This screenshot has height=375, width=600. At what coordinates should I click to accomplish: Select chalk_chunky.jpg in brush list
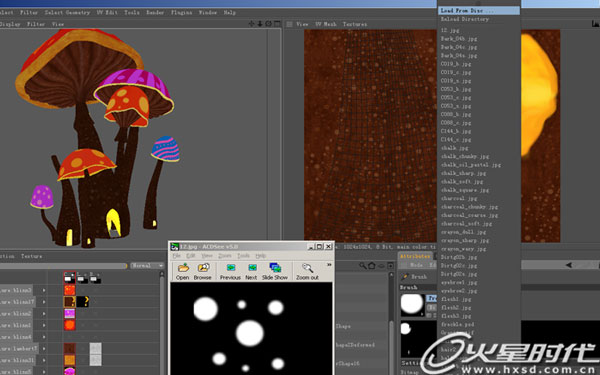coord(465,157)
